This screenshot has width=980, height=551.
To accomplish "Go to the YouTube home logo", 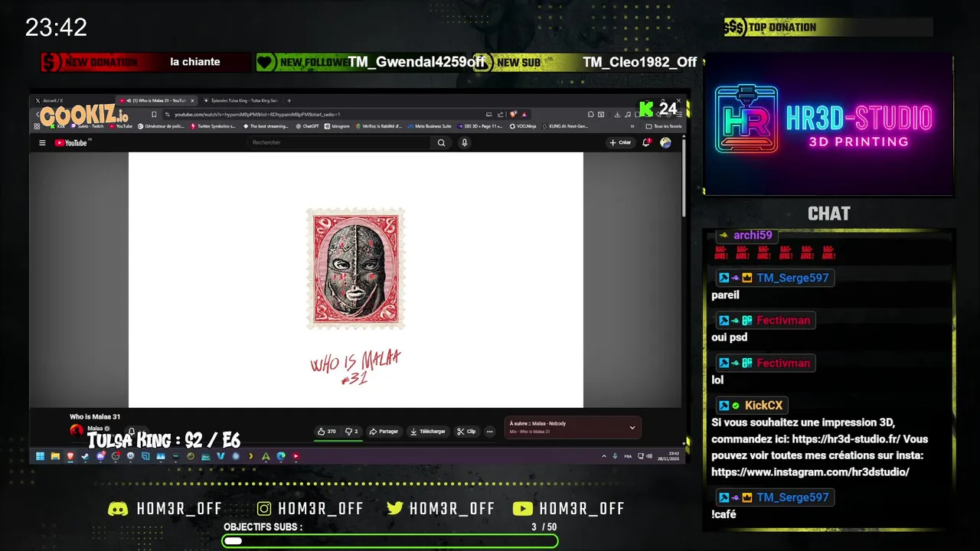I will (x=73, y=143).
